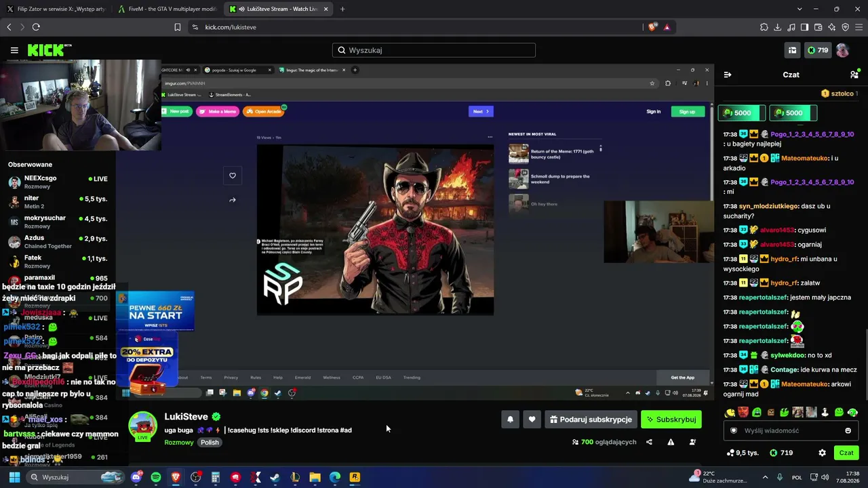
Task: Click the Windows taskbar Wyszukaj search box
Action: pos(76,477)
